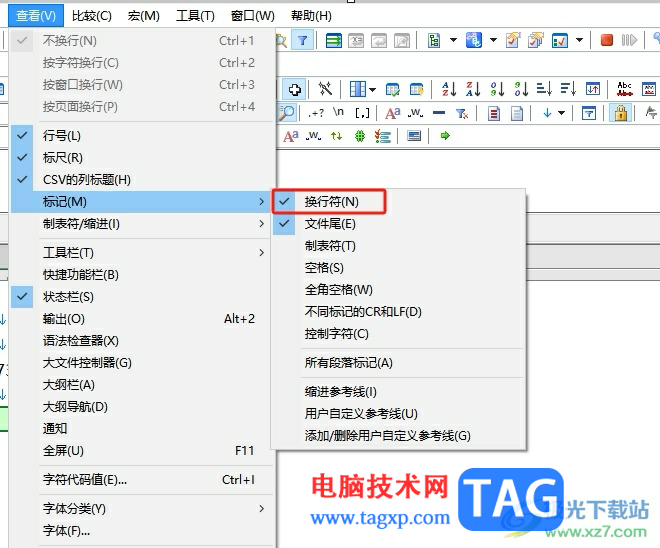Select 输出(O) menu item

tap(142, 319)
